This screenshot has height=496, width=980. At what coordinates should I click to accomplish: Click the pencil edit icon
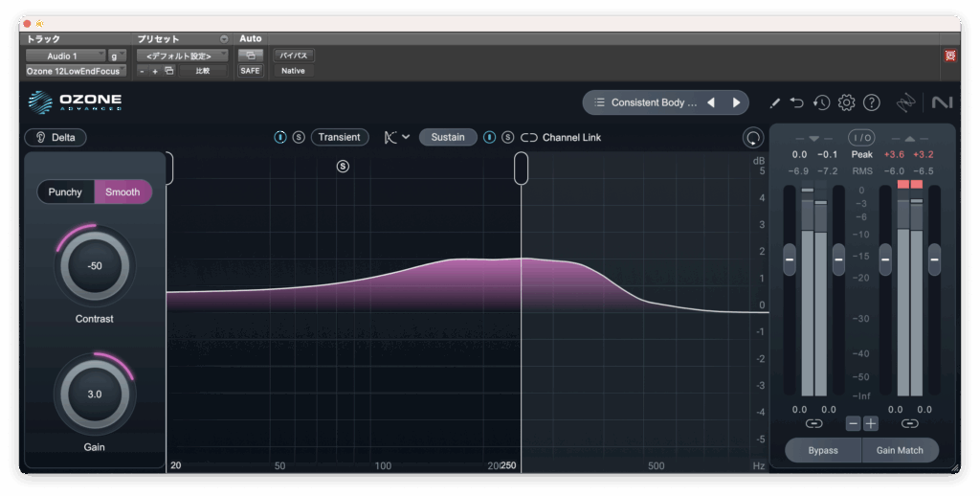point(774,102)
